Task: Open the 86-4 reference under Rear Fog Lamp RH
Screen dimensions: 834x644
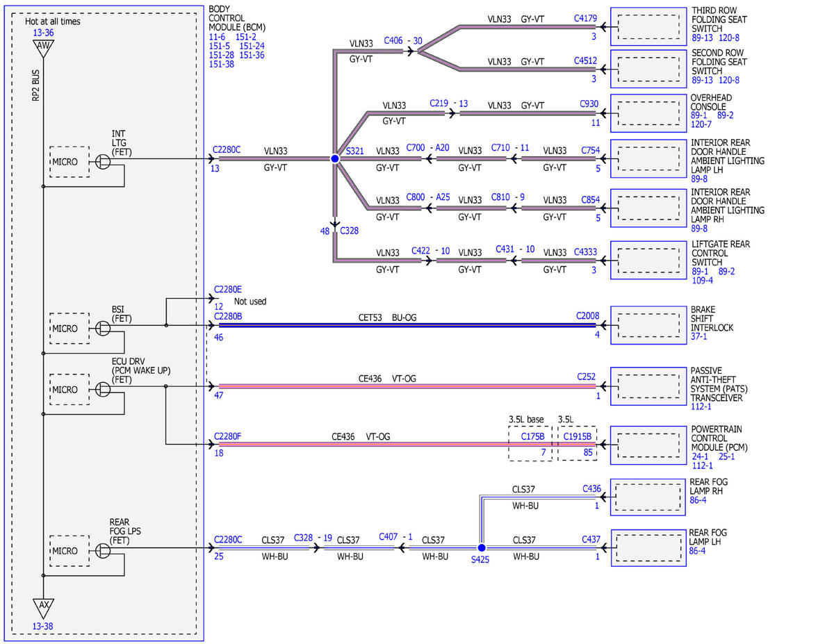Action: click(700, 500)
